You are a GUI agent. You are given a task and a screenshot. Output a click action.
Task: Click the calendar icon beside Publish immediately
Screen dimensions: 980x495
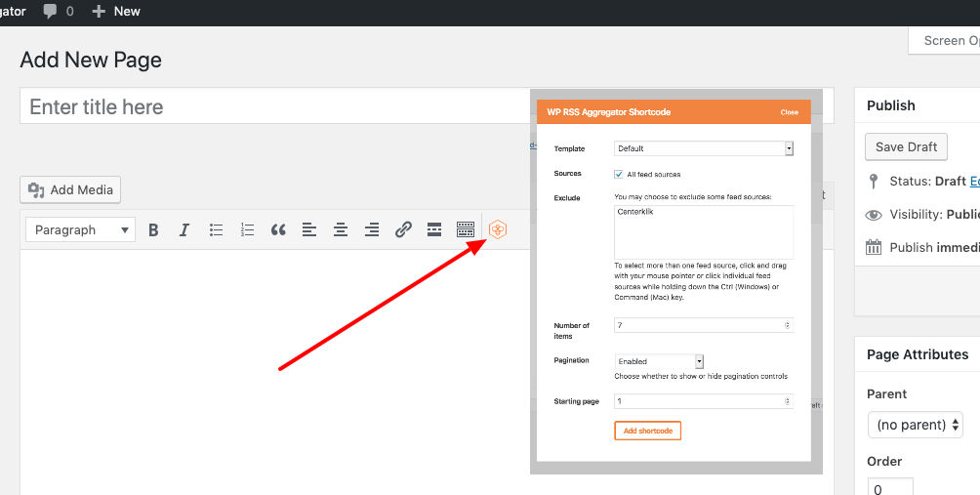point(874,247)
